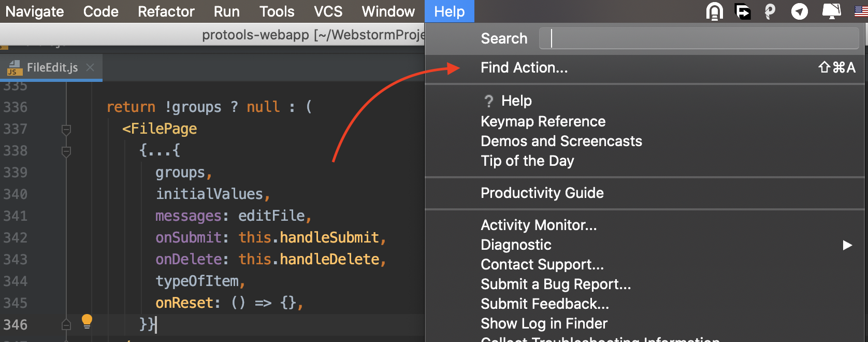Image resolution: width=868 pixels, height=342 pixels.
Task: Click the US flag input source icon
Action: tap(862, 11)
